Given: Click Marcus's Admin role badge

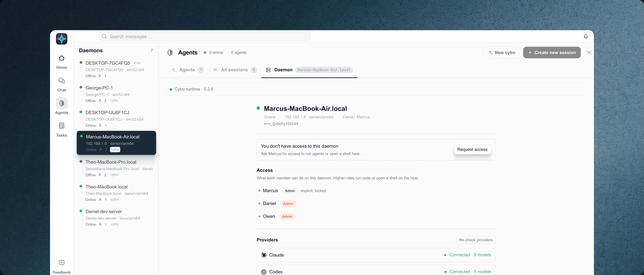Looking at the screenshot, I should click(x=290, y=191).
